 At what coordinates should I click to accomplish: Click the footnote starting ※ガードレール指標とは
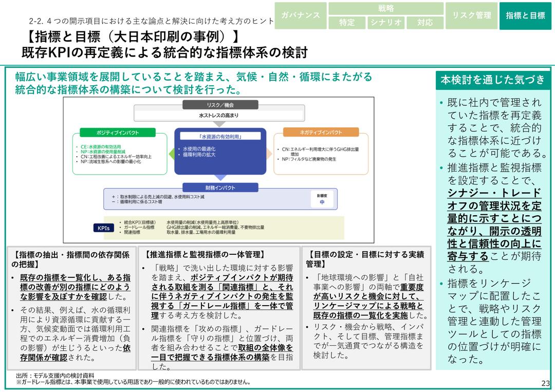tap(134, 382)
